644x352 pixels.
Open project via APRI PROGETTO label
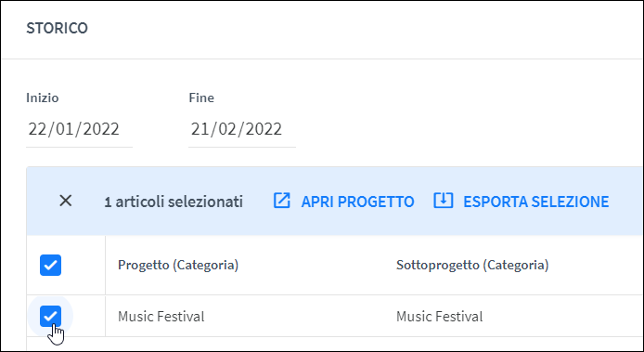click(357, 202)
